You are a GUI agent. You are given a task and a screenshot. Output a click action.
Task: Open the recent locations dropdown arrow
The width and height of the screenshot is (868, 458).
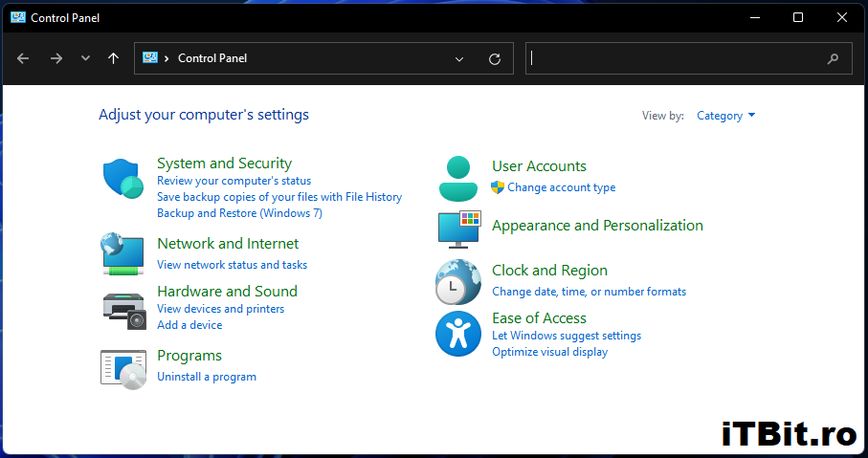pyautogui.click(x=85, y=58)
